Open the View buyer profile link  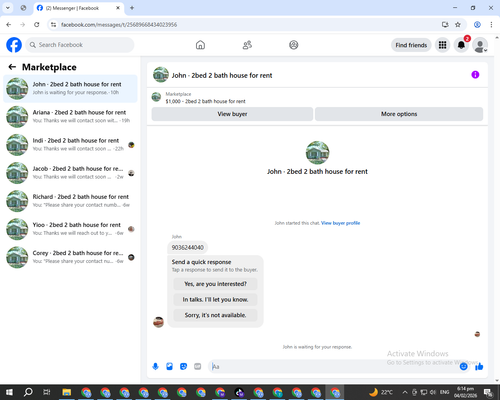pos(340,223)
